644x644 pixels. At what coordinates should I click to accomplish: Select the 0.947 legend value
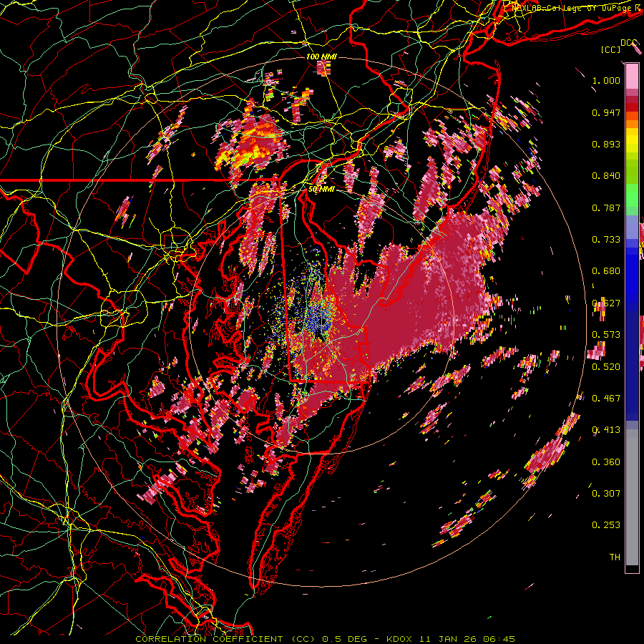pyautogui.click(x=606, y=112)
